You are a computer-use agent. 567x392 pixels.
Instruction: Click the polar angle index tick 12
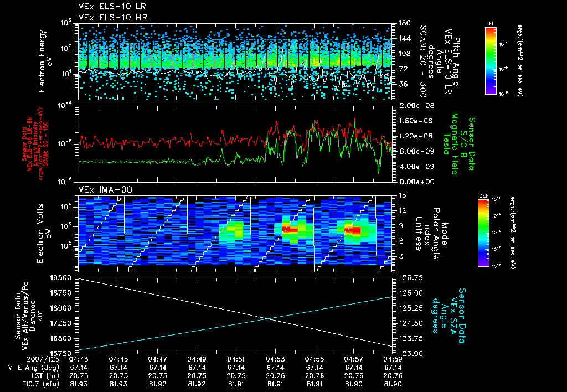click(x=402, y=210)
